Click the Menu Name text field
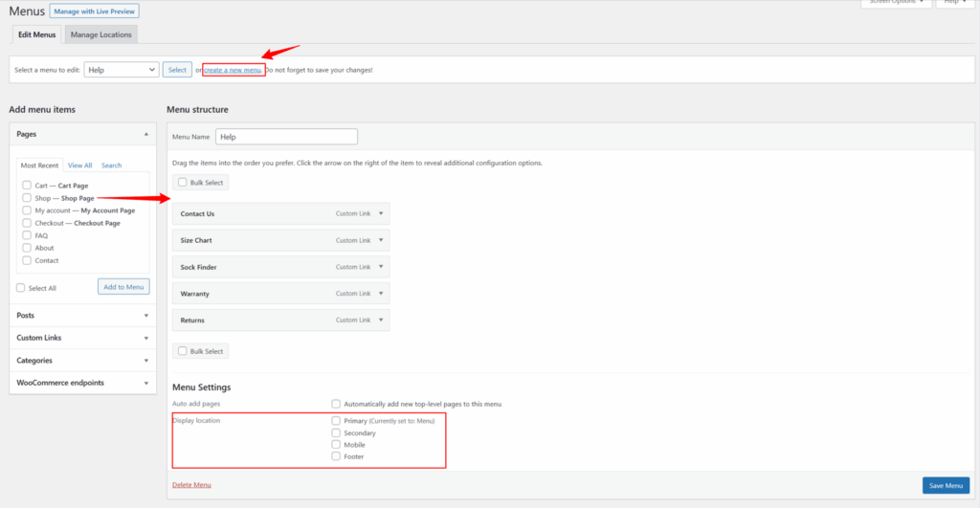The image size is (980, 508). [286, 137]
